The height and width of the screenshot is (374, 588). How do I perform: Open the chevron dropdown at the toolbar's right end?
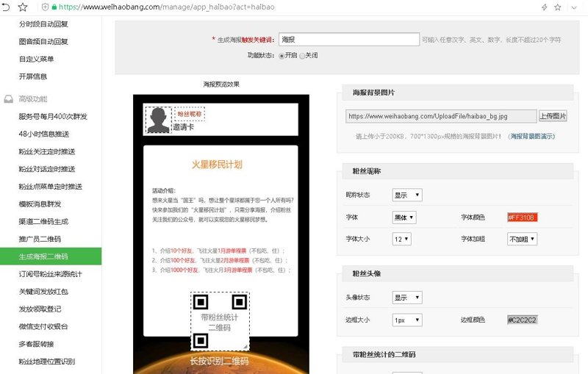pyautogui.click(x=574, y=7)
